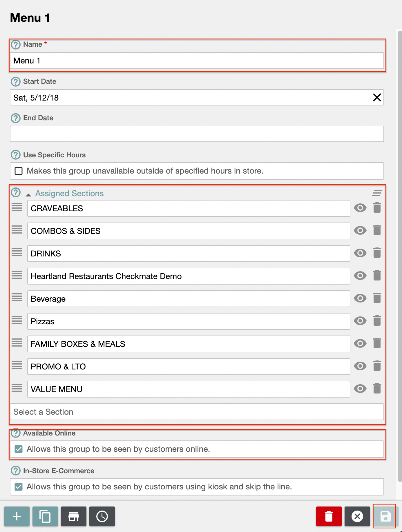Viewport: 402px width, 532px height.
Task: Open the store locations icon
Action: tap(73, 516)
